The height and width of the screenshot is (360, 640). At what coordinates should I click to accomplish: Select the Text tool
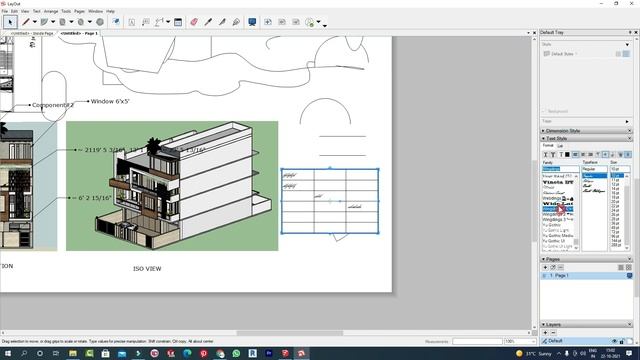(x=131, y=22)
